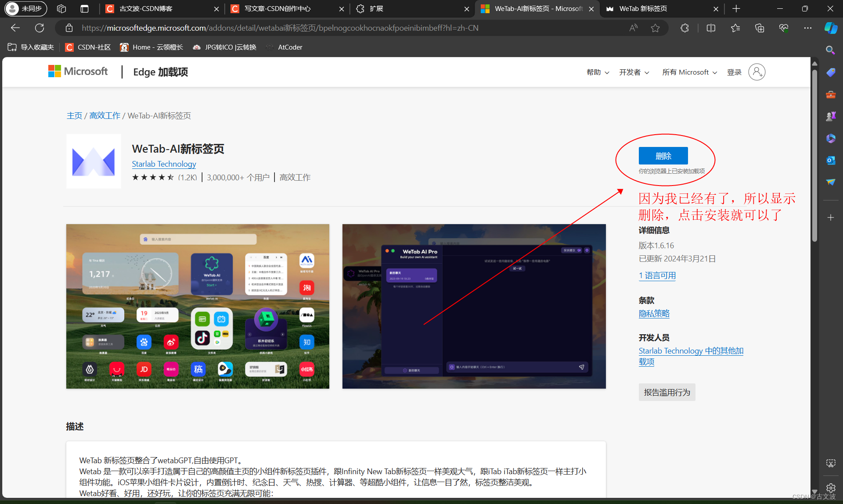Screen dimensions: 843x504
Task: Open sidebar search
Action: (830, 50)
